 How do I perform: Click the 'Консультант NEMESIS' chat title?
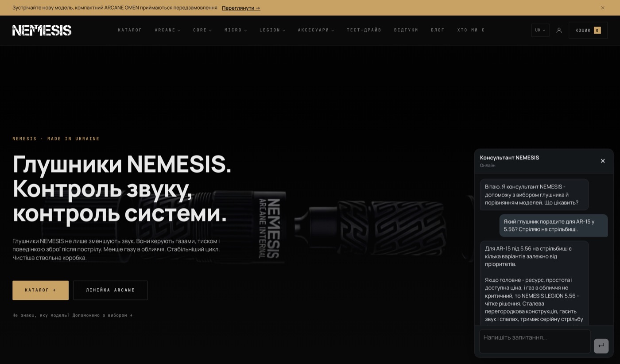pyautogui.click(x=509, y=158)
